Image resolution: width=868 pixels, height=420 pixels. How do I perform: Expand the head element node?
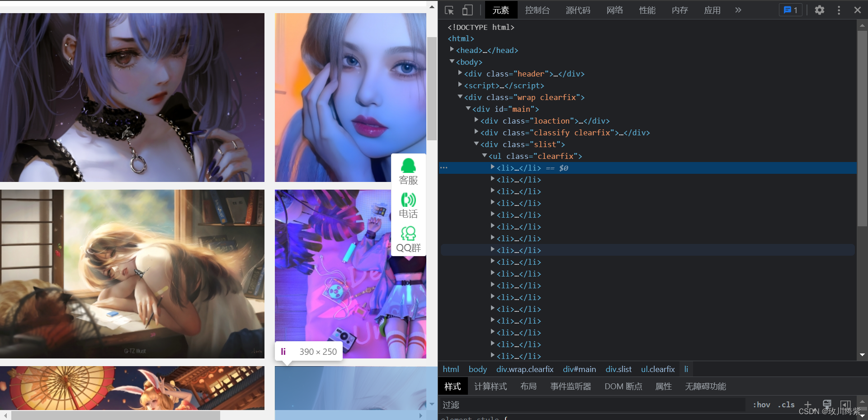pos(452,49)
